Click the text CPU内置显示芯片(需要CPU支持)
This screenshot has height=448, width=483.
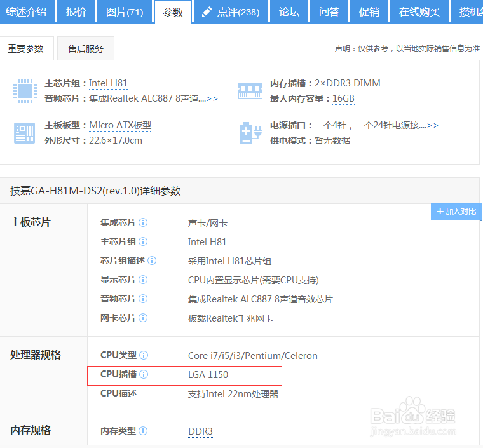[x=253, y=280]
